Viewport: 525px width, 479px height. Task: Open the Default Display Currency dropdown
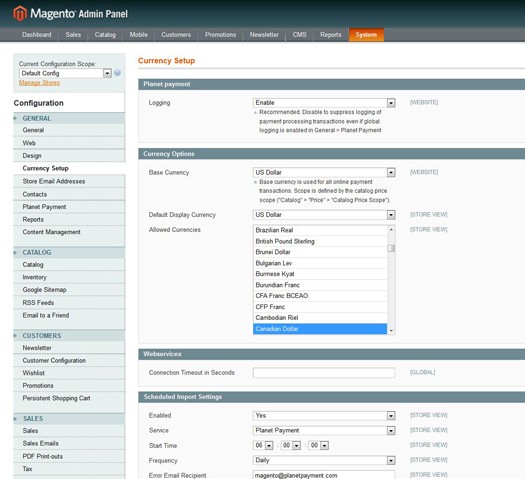pos(324,215)
